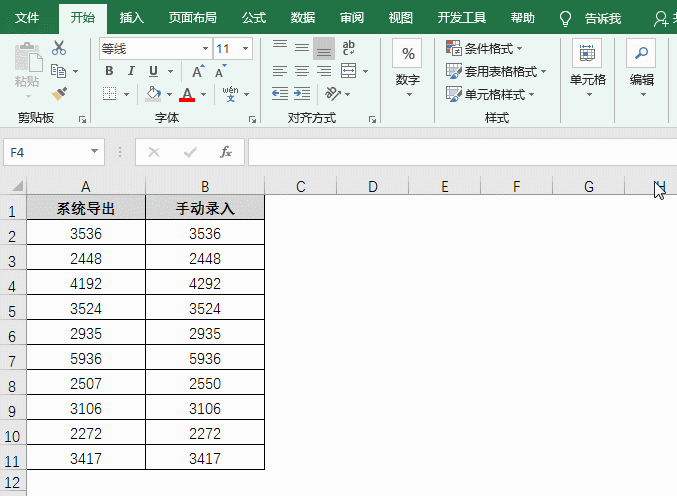The height and width of the screenshot is (496, 677).
Task: Open the 单元格 cells group
Action: point(587,69)
